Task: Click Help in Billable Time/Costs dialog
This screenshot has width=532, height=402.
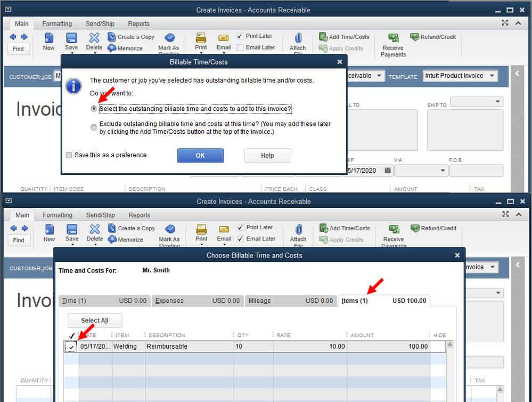Action: tap(267, 155)
